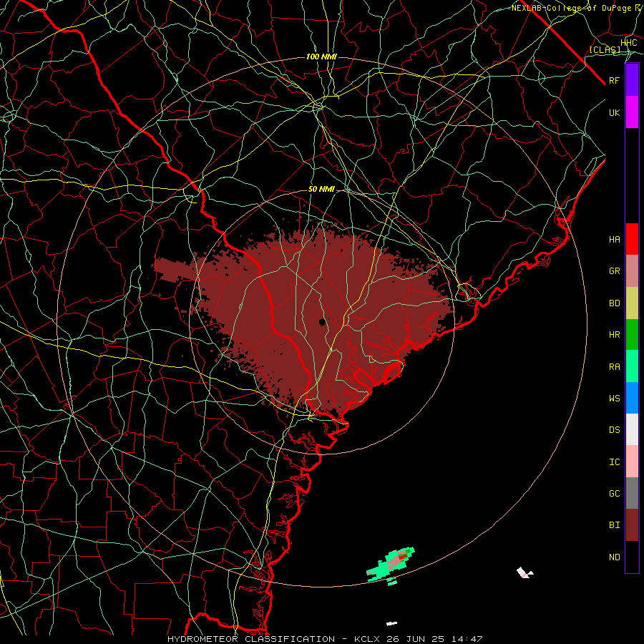Click the BD legend label
The image size is (644, 644).
tap(615, 303)
